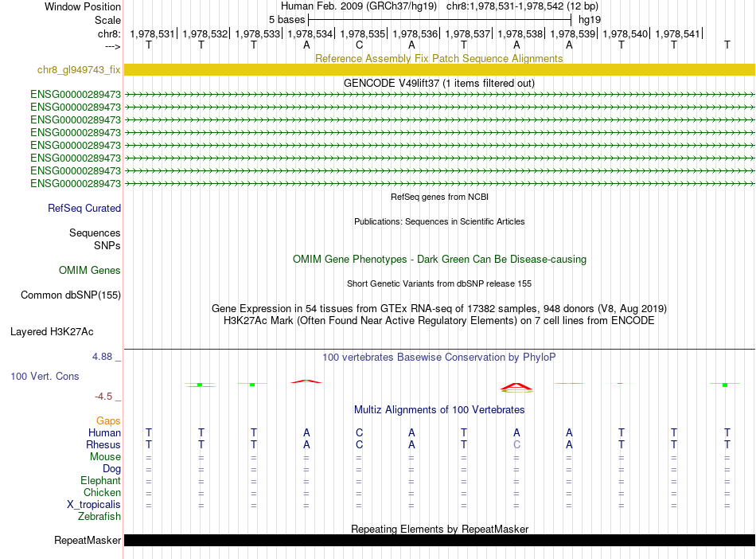This screenshot has width=756, height=559.
Task: Select the X_tropicalis alignment row label
Action: pos(94,505)
